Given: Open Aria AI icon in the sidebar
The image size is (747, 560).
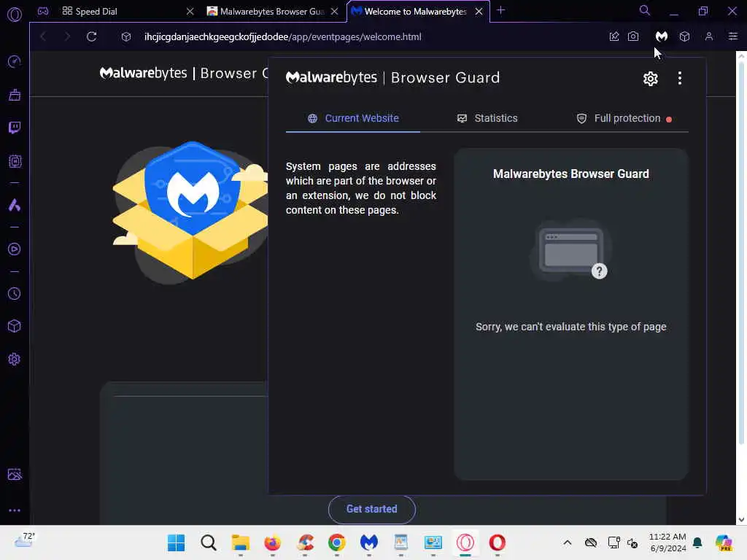Looking at the screenshot, I should tap(15, 205).
